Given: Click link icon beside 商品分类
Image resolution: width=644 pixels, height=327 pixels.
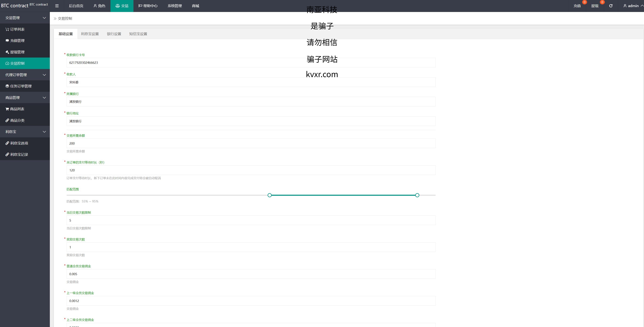Looking at the screenshot, I should click(7, 120).
